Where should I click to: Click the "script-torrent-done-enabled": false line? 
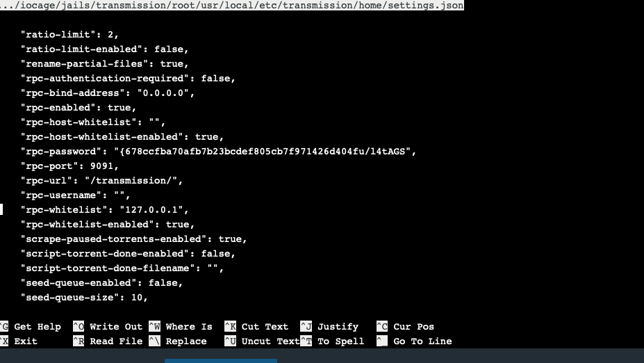click(128, 254)
